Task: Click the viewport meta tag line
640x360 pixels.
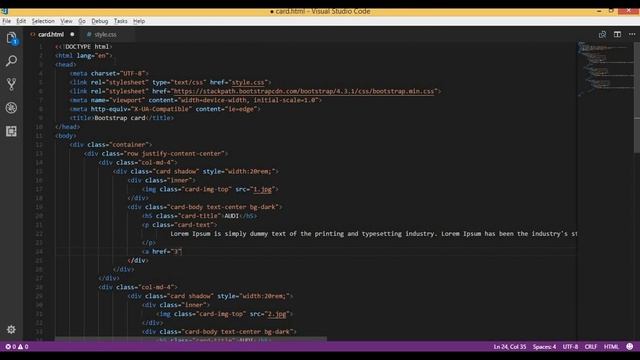Action: pyautogui.click(x=196, y=100)
